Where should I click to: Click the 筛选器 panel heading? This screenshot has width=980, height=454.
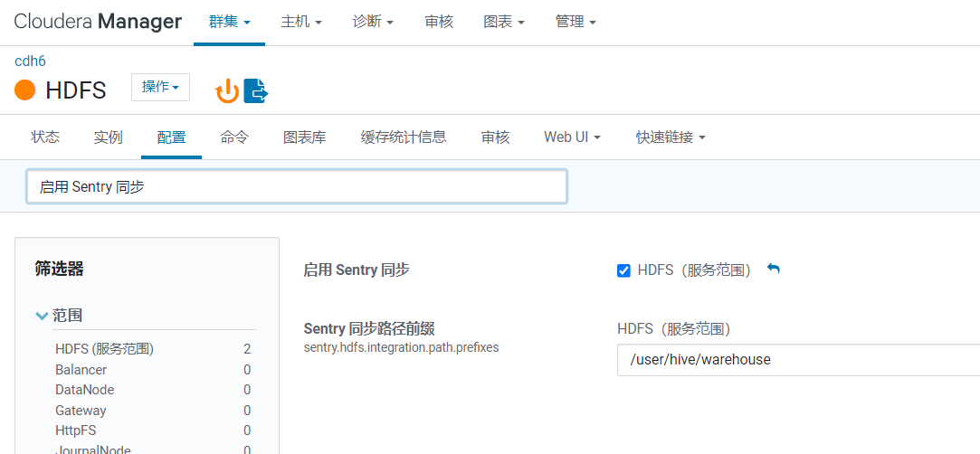(60, 270)
